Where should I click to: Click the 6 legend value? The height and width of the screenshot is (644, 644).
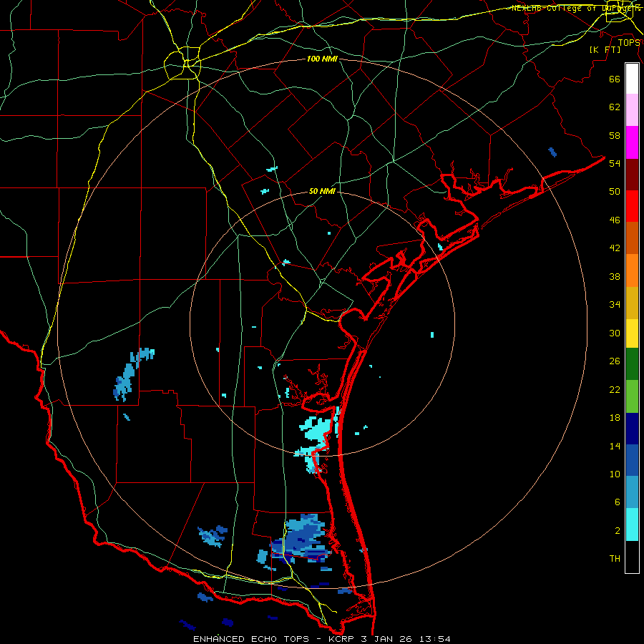coord(617,503)
